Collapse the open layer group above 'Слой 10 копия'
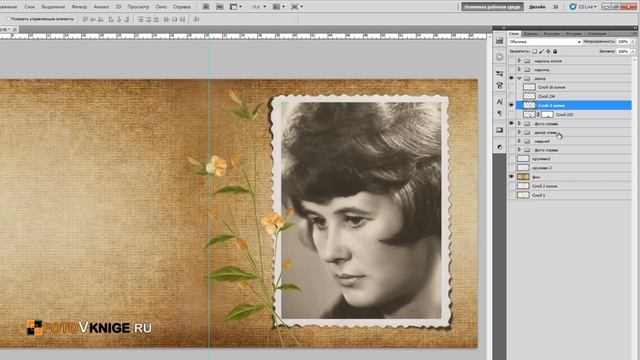 point(520,78)
